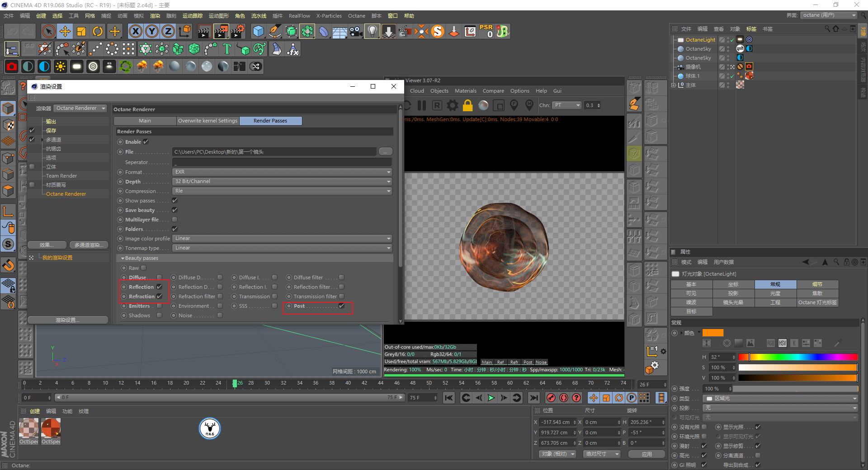Click the PSR reset icon
The image size is (868, 470).
coord(486,31)
